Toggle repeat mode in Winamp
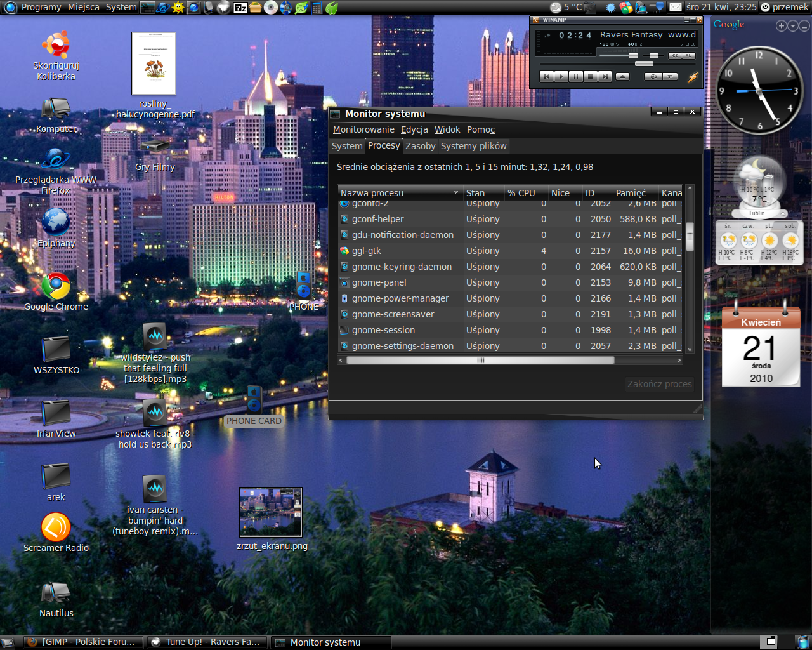The height and width of the screenshot is (650, 812). point(670,77)
